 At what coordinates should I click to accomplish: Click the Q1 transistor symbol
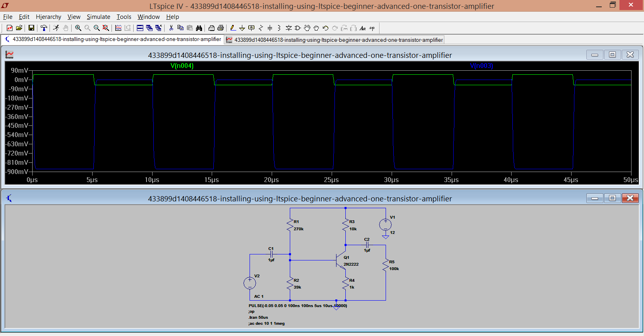coord(341,260)
